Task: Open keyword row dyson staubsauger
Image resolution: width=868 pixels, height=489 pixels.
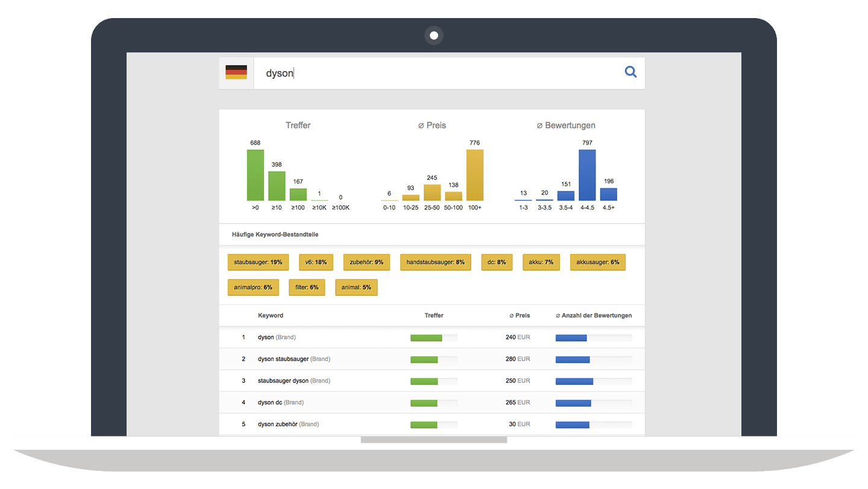Action: coord(432,359)
